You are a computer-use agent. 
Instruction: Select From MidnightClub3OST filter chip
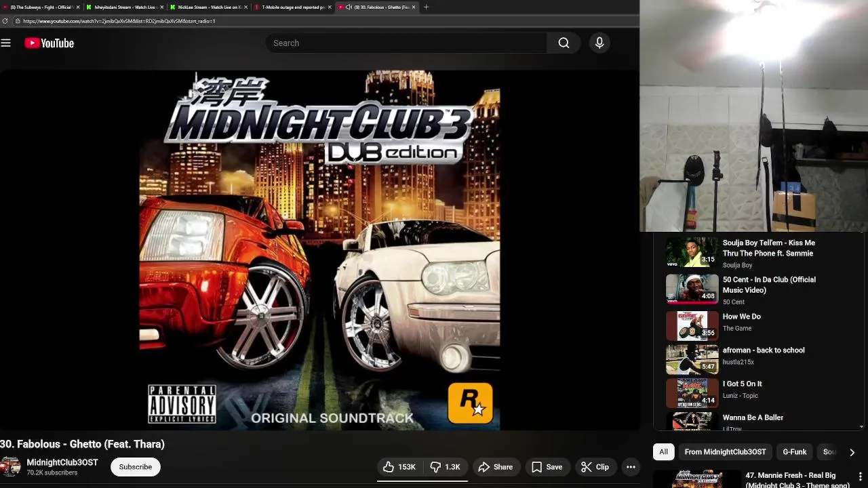tap(725, 452)
